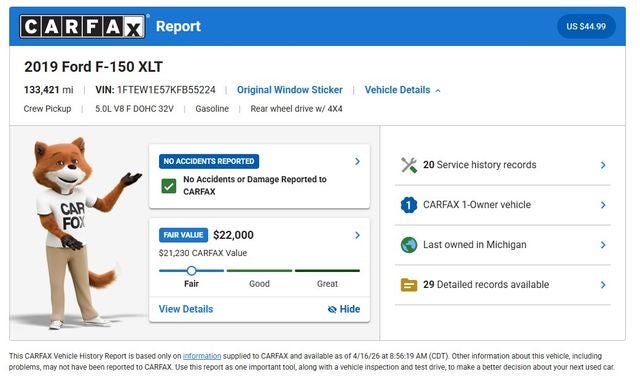Open the Fair Value card arrow

click(x=357, y=236)
